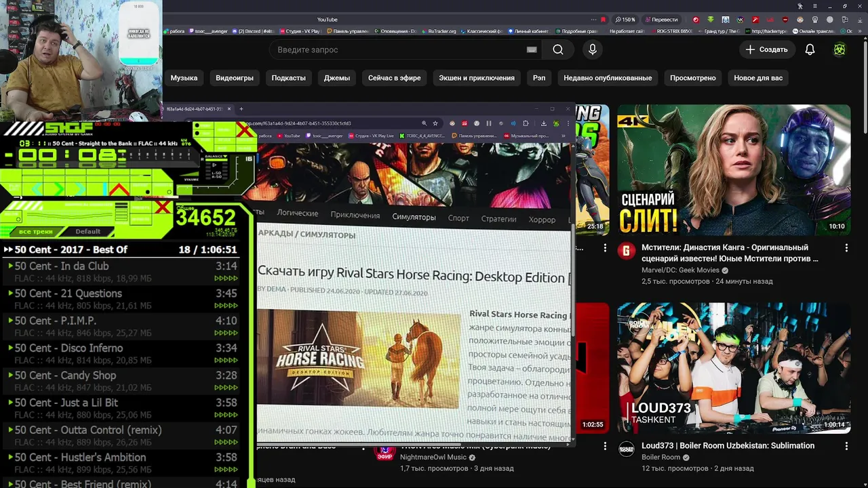Click the red eject arrow in player
This screenshot has width=868, height=488.
click(119, 189)
